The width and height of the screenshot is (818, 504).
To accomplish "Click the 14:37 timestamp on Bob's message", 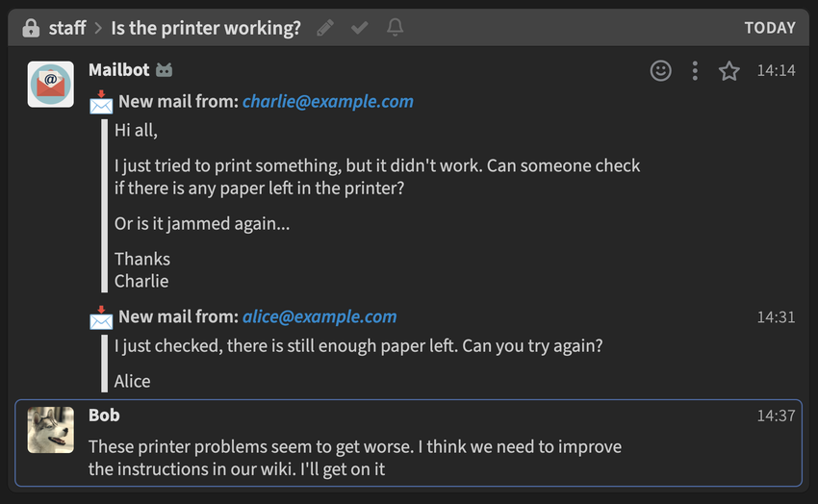I will click(776, 415).
